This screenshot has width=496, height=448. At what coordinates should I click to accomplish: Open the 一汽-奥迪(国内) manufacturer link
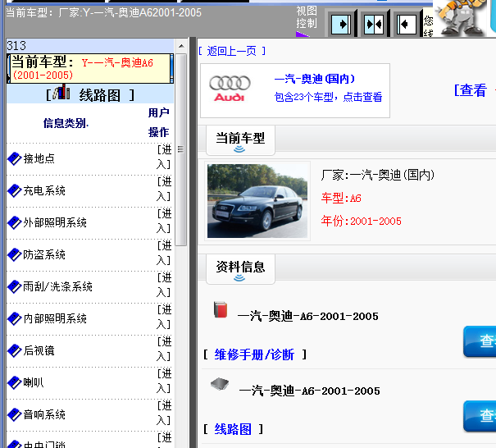coord(315,79)
